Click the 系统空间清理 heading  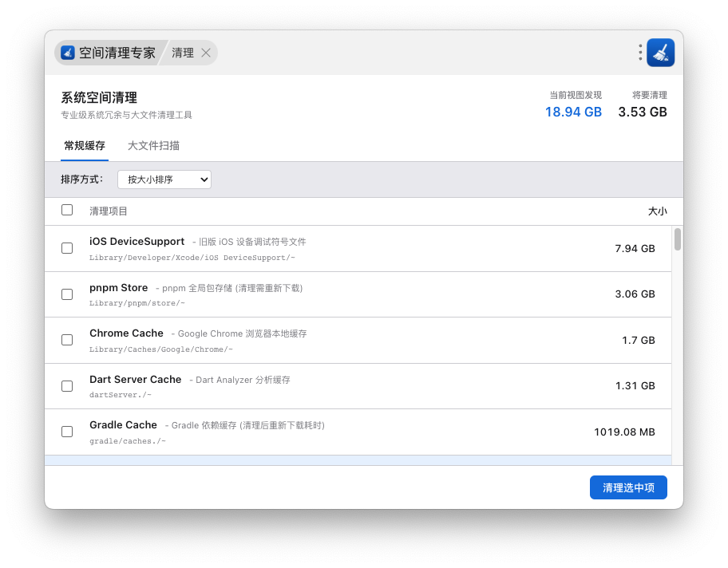[x=99, y=97]
